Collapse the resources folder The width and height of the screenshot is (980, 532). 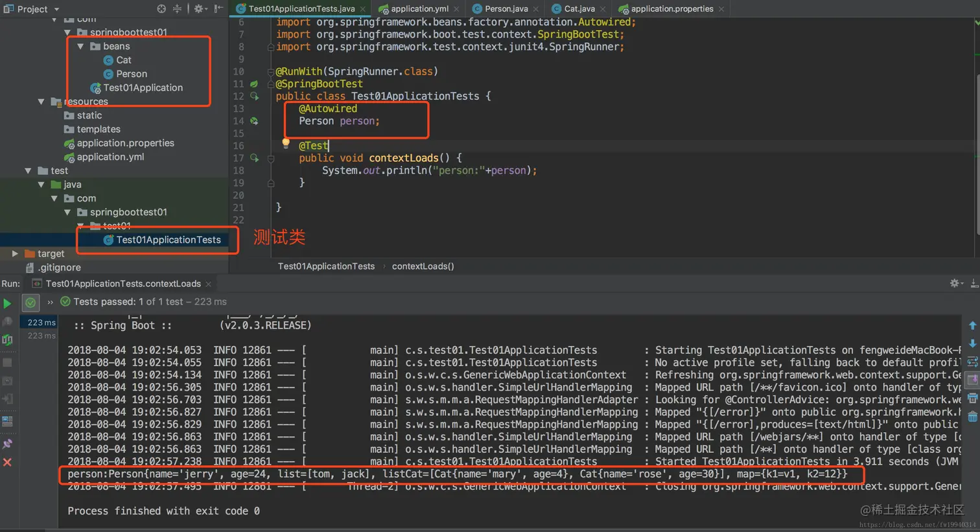pyautogui.click(x=41, y=102)
